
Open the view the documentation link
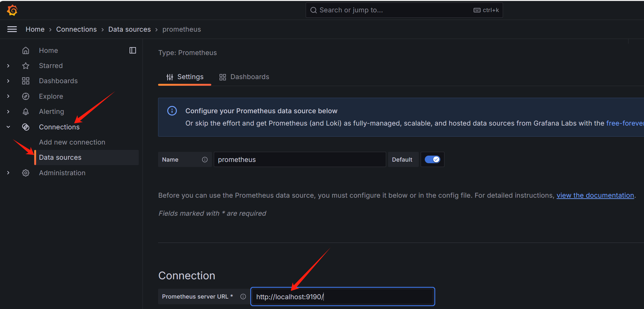(x=595, y=195)
